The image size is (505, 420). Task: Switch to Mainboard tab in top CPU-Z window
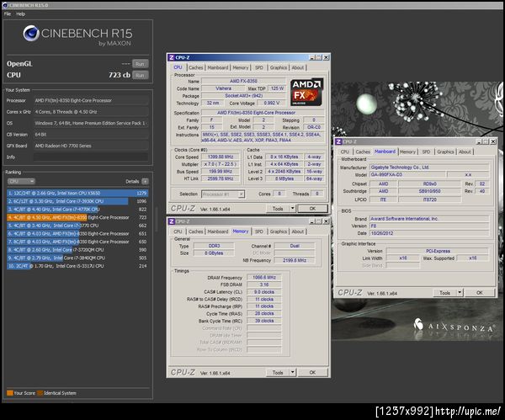click(218, 67)
